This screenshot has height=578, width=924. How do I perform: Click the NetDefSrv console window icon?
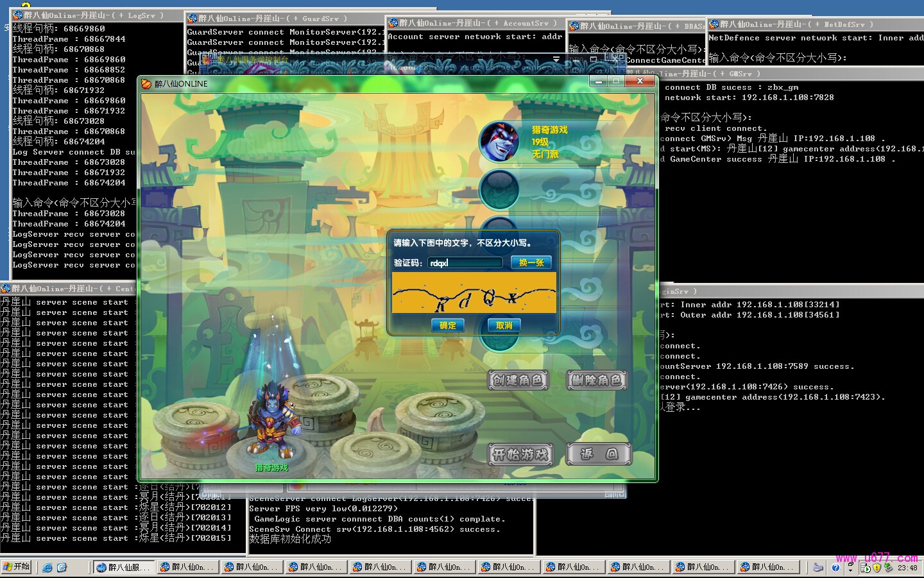coord(714,24)
